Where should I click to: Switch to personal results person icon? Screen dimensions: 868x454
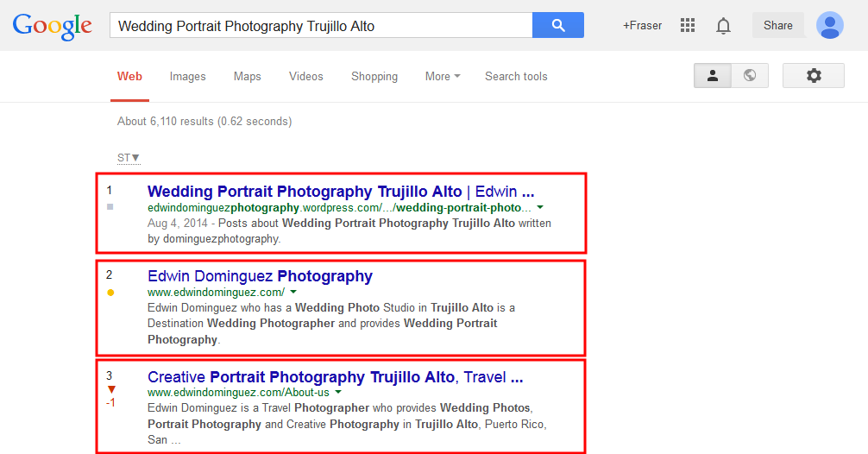713,76
